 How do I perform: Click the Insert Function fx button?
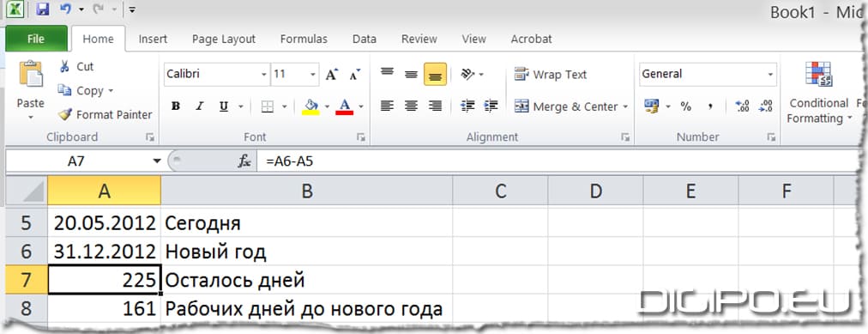click(244, 161)
